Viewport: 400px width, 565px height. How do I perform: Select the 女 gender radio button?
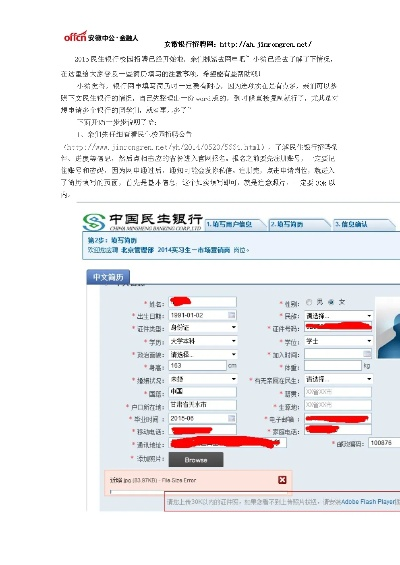click(331, 302)
